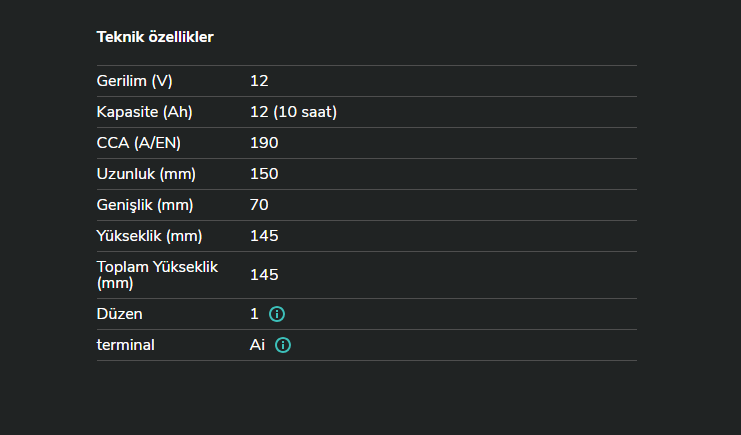Viewport: 741px width, 435px height.
Task: Click the Yükseklik row value 145
Action: coord(264,236)
